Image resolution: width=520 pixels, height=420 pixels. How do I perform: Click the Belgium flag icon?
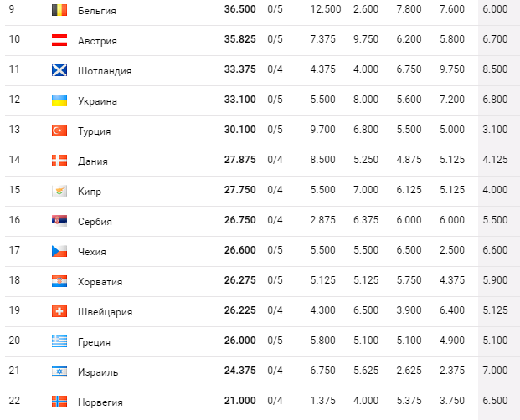click(59, 11)
